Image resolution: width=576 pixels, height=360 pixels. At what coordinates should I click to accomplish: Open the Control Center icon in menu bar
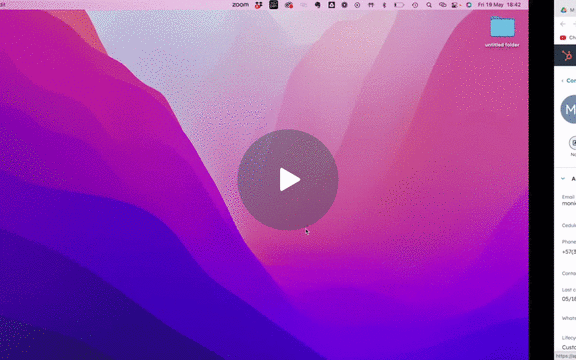point(456,5)
